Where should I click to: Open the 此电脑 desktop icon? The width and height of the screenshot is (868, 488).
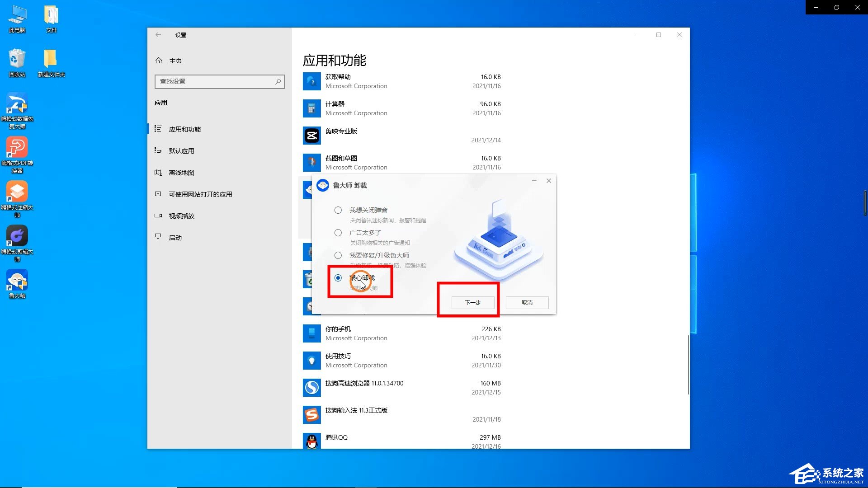click(x=17, y=15)
